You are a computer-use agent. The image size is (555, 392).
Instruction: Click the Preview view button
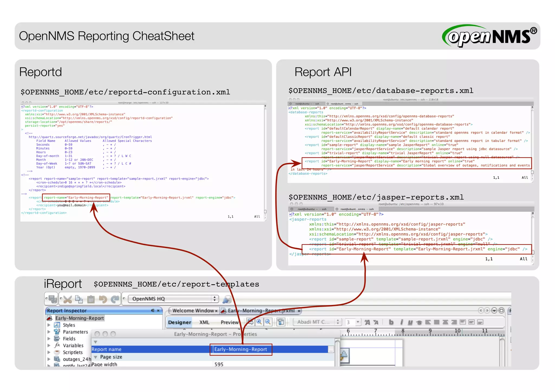pyautogui.click(x=229, y=322)
